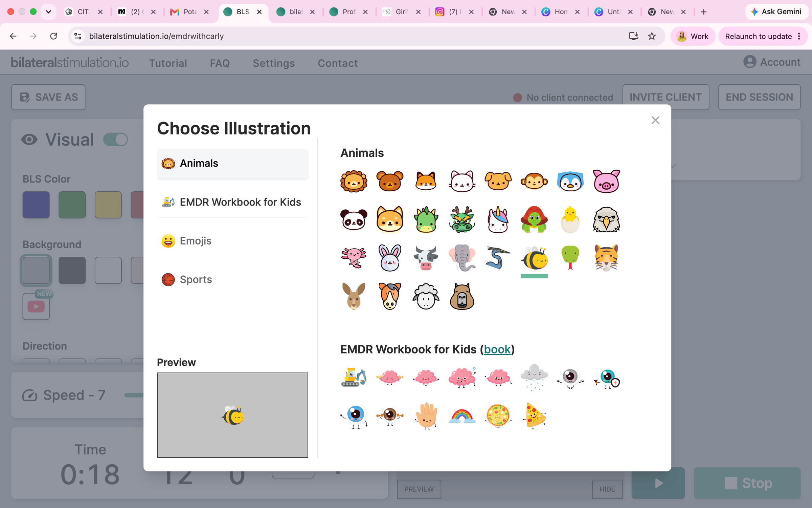This screenshot has width=812, height=508.
Task: Click the play button
Action: pos(658,483)
